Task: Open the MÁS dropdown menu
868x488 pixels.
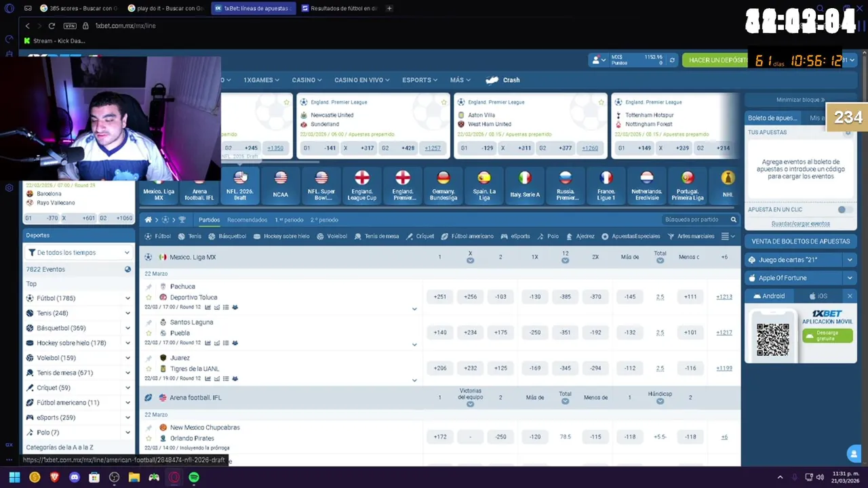Action: pyautogui.click(x=460, y=80)
